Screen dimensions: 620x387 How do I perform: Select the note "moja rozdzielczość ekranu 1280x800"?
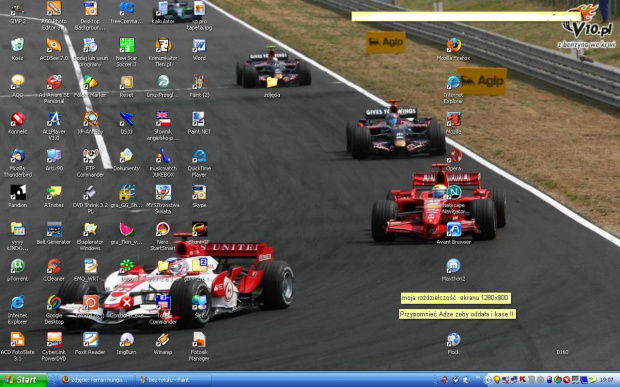coord(456,298)
